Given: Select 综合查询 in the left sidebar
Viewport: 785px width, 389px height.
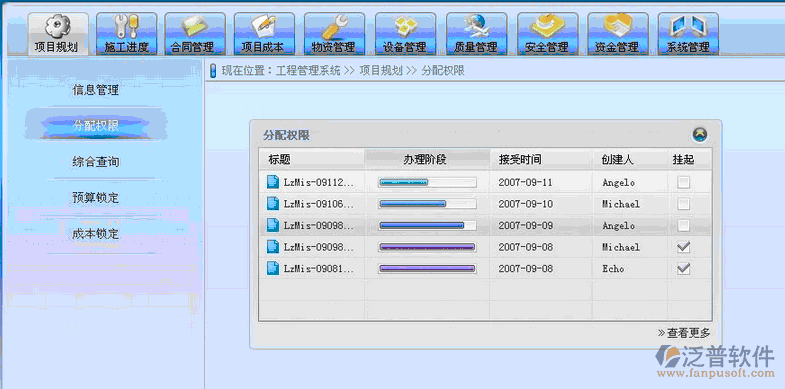Looking at the screenshot, I should [96, 162].
